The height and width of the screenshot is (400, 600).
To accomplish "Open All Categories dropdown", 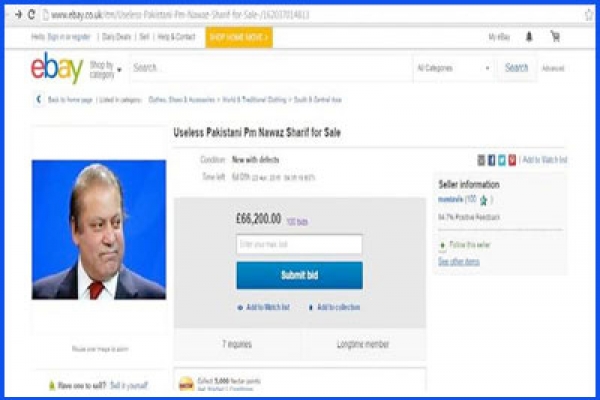I will tap(453, 69).
